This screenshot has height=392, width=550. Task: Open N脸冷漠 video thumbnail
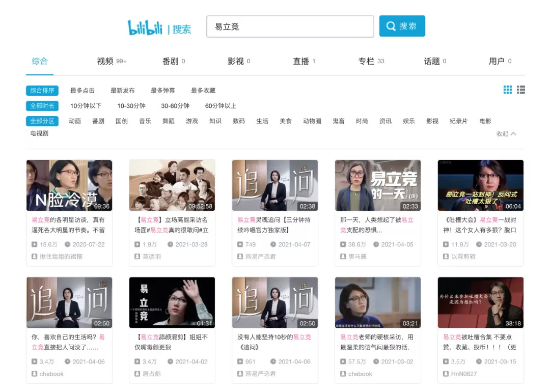tap(69, 185)
